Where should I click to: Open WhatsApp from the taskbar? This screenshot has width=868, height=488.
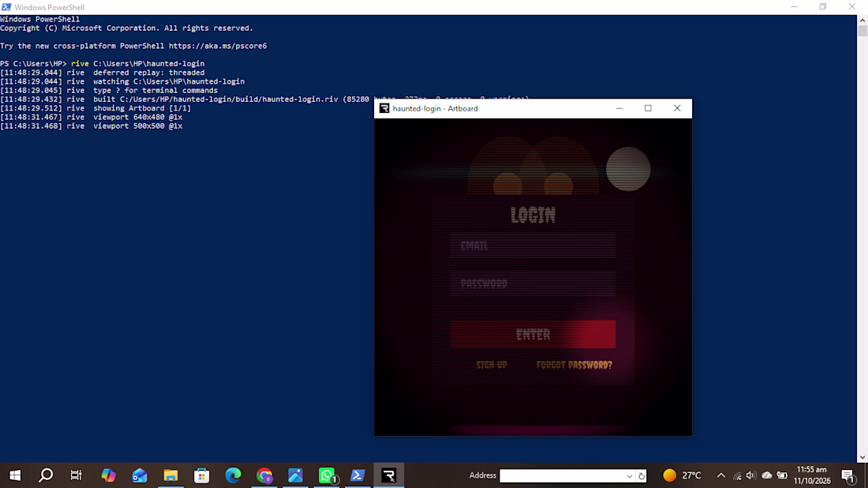[x=327, y=475]
